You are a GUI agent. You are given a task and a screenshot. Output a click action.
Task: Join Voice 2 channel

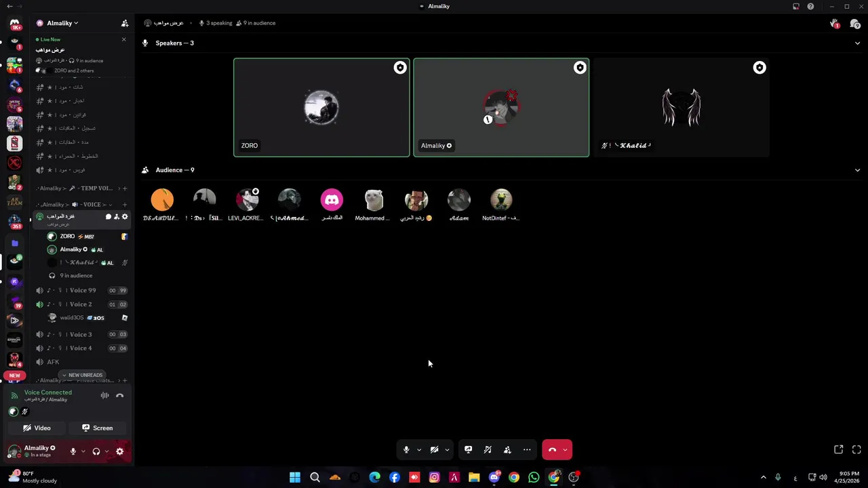tap(81, 304)
